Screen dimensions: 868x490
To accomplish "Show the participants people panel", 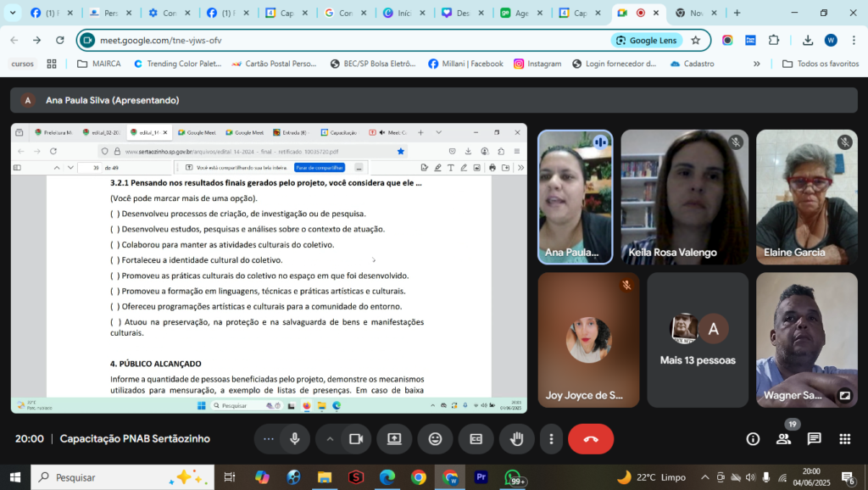I will (x=783, y=438).
